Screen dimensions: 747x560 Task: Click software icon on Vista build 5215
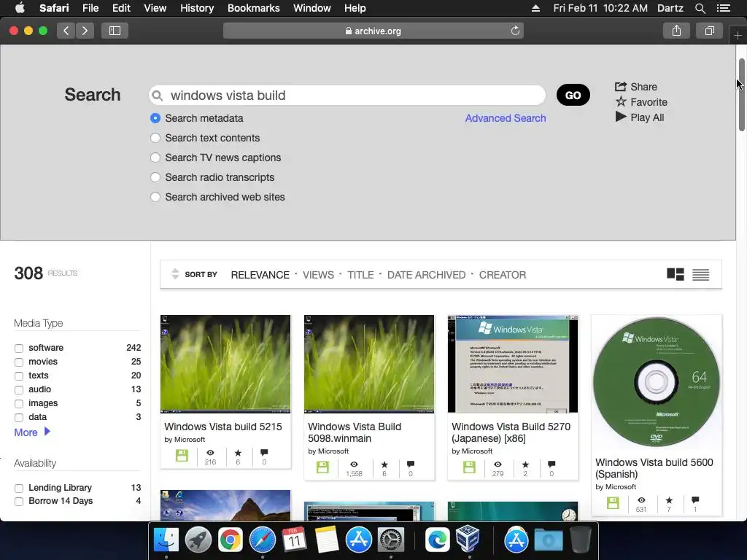(182, 456)
